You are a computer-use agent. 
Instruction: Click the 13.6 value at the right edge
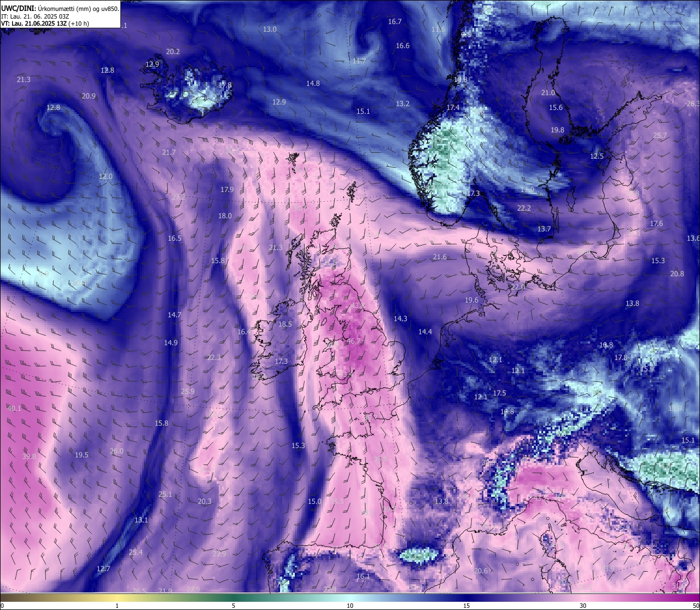point(693,238)
